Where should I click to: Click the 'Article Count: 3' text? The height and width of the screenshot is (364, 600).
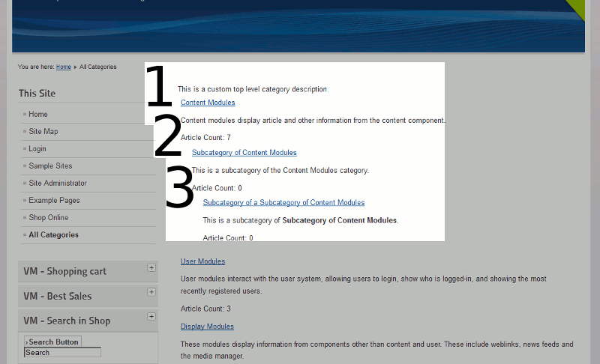[x=205, y=309]
